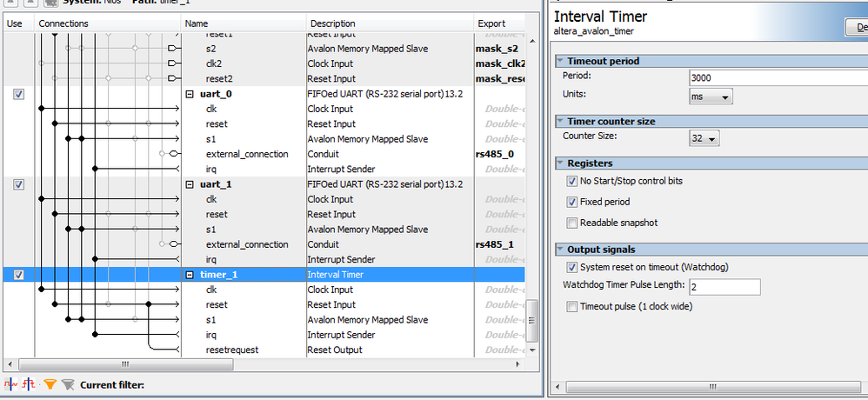The height and width of the screenshot is (400, 868).
Task: Enable Timeout pulse (1 clock wide)
Action: click(571, 306)
